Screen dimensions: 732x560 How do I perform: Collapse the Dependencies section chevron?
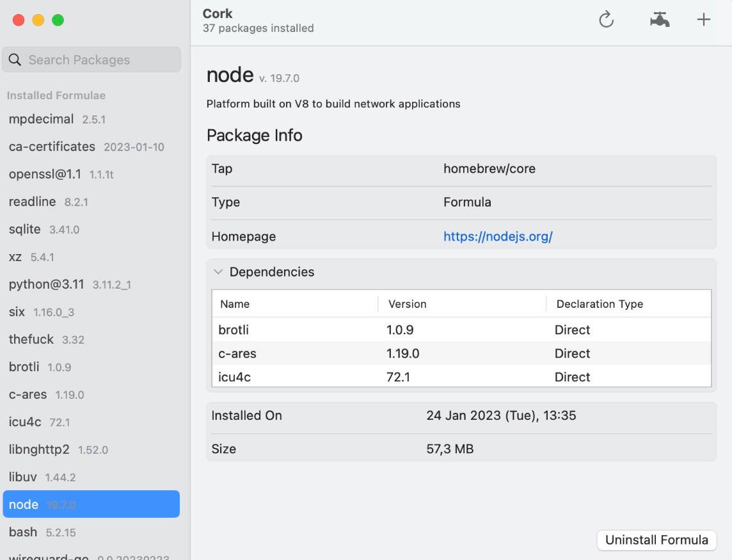click(x=218, y=272)
